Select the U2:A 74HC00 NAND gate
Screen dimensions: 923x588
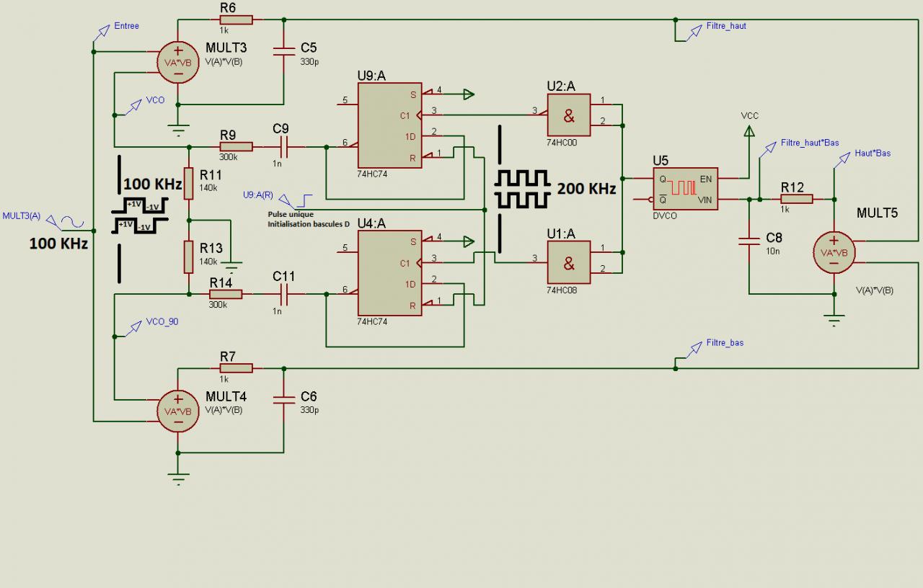tap(569, 115)
